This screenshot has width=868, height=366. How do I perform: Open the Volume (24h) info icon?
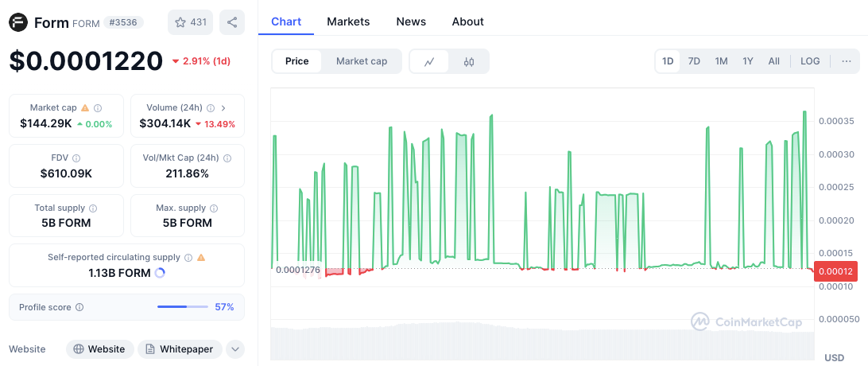pyautogui.click(x=211, y=108)
